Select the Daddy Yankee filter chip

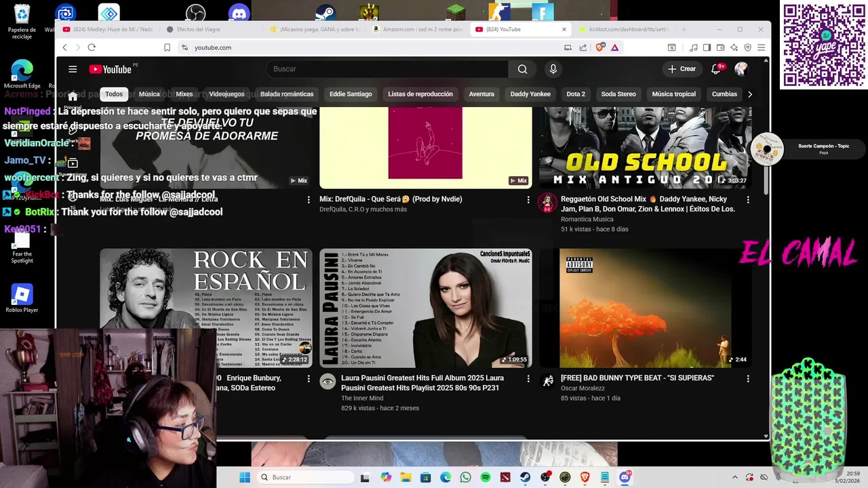point(530,94)
